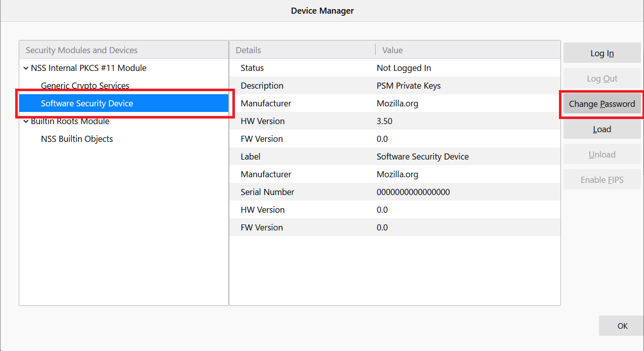Enable FIPS mode

(x=601, y=179)
